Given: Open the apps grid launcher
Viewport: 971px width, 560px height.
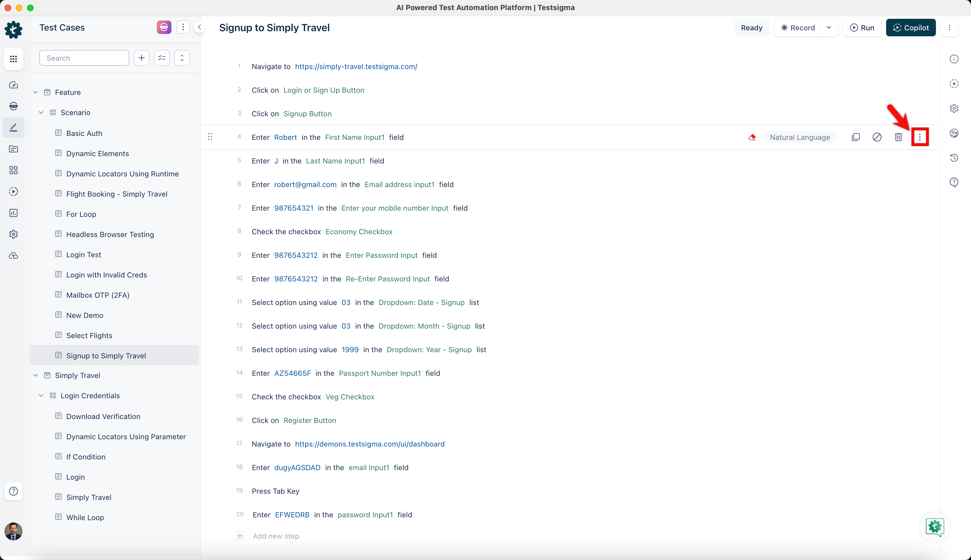Looking at the screenshot, I should click(x=13, y=59).
